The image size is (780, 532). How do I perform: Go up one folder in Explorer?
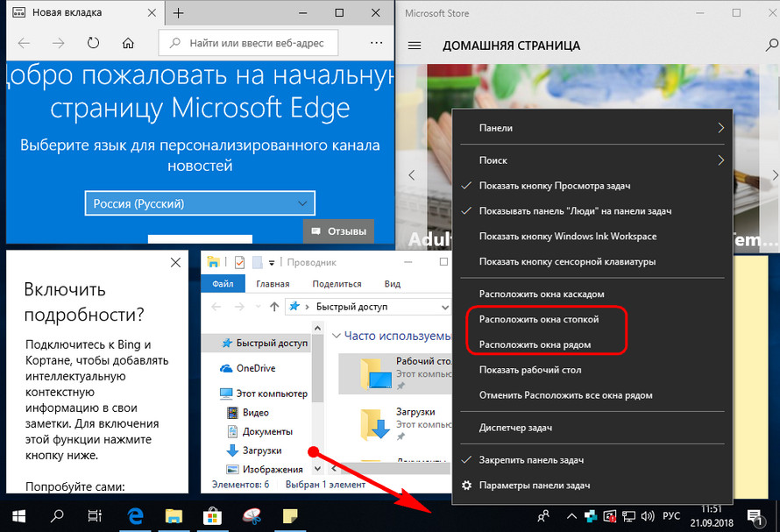point(274,307)
